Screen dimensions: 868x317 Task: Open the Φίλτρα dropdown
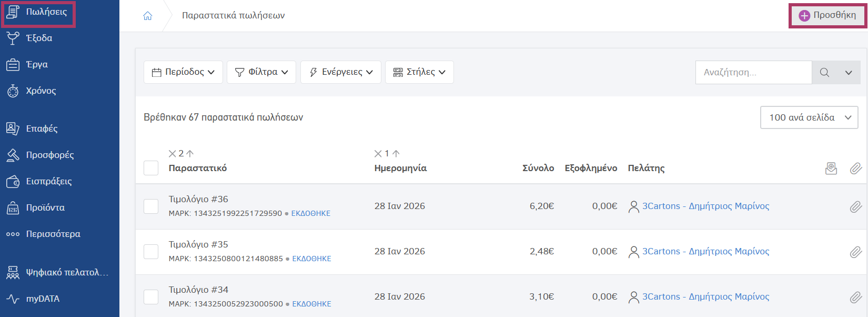[261, 72]
